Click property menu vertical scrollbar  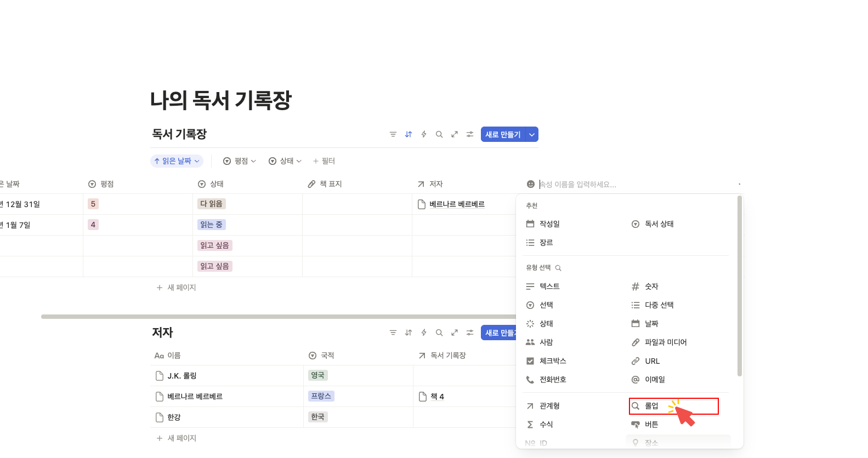click(740, 286)
